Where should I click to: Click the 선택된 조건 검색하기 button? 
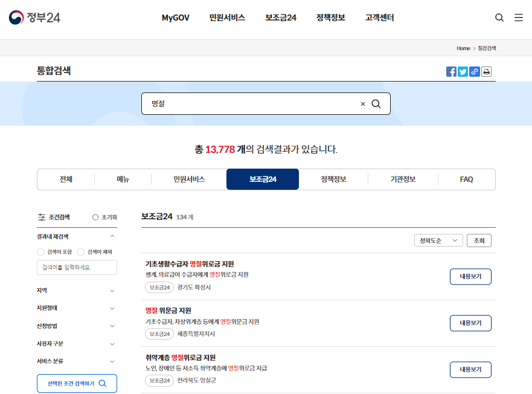click(x=77, y=383)
